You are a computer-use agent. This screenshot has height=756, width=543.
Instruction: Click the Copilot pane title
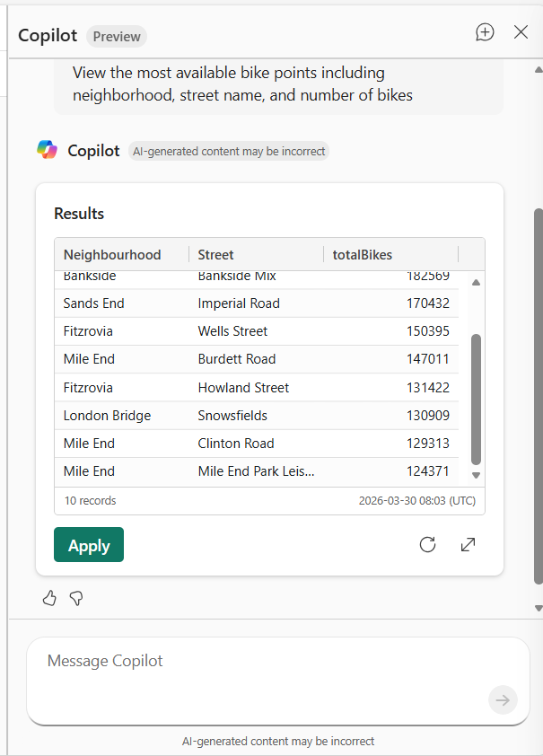point(48,36)
